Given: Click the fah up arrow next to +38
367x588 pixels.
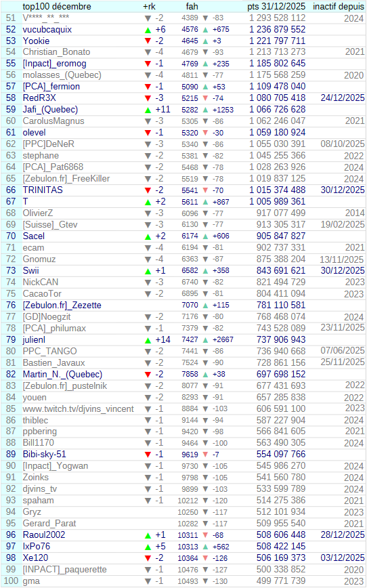Looking at the screenshot, I should 205,374.
